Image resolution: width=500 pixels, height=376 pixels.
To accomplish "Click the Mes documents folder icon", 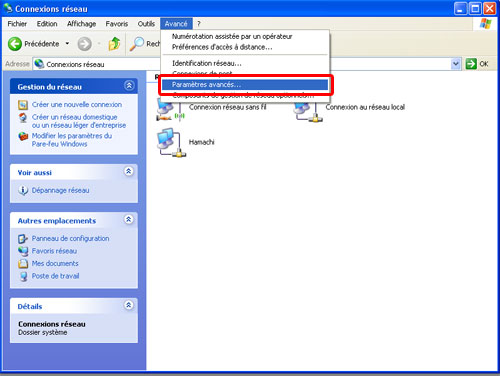I will (23, 264).
